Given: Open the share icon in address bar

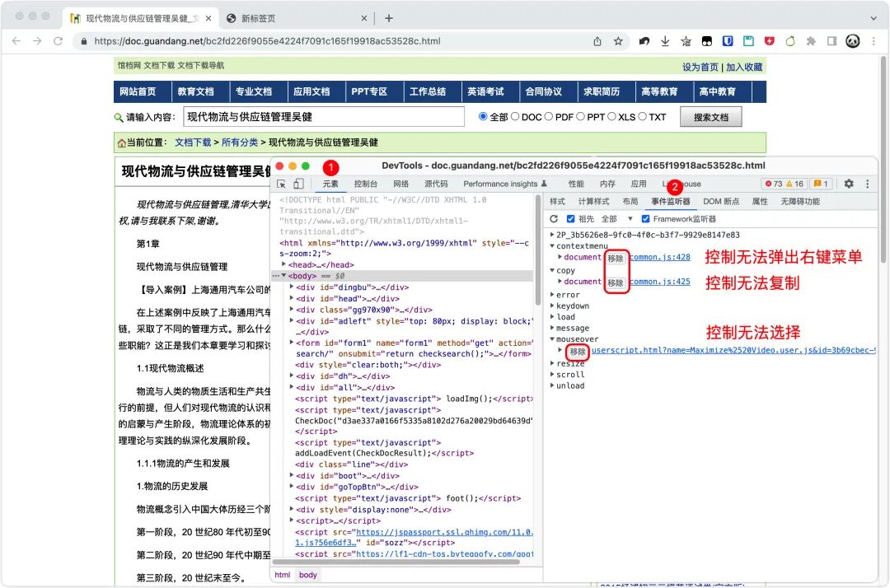Looking at the screenshot, I should 597,41.
